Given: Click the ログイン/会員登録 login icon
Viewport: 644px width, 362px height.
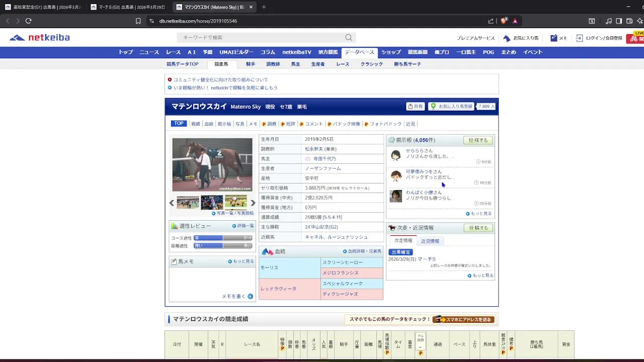Looking at the screenshot, I should (580, 38).
